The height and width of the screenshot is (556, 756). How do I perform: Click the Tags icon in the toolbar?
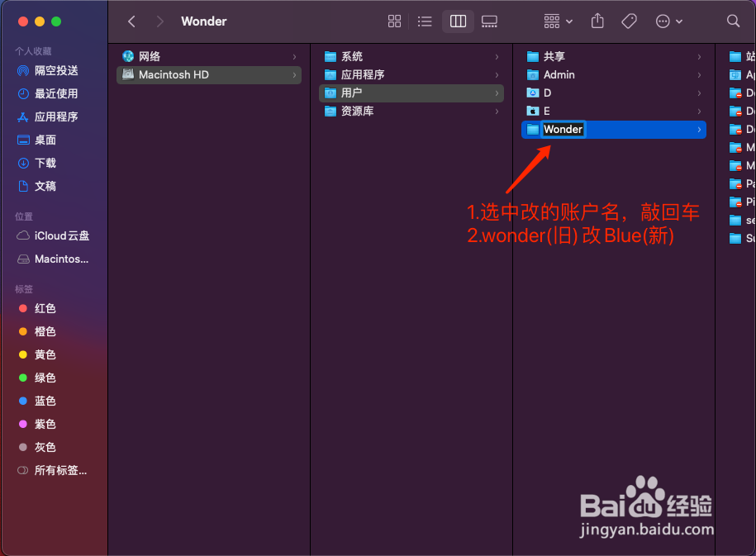pyautogui.click(x=629, y=21)
